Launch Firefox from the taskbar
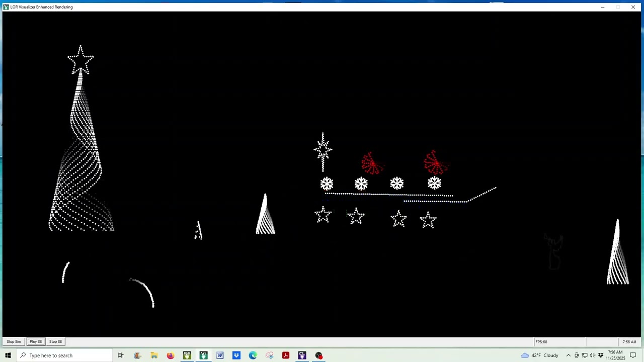Viewport: 644px width, 362px height. click(x=171, y=355)
